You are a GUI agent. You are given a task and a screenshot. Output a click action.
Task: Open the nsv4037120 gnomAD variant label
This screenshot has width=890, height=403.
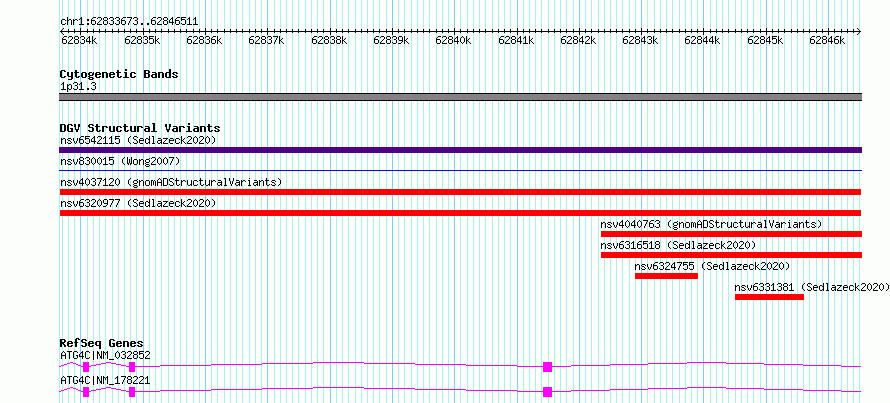click(171, 182)
